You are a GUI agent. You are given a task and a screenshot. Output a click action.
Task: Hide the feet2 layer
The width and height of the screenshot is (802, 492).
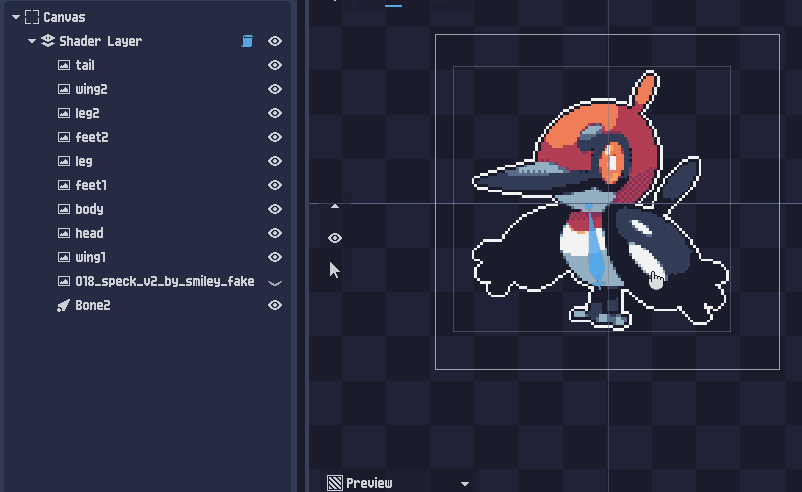click(x=275, y=137)
